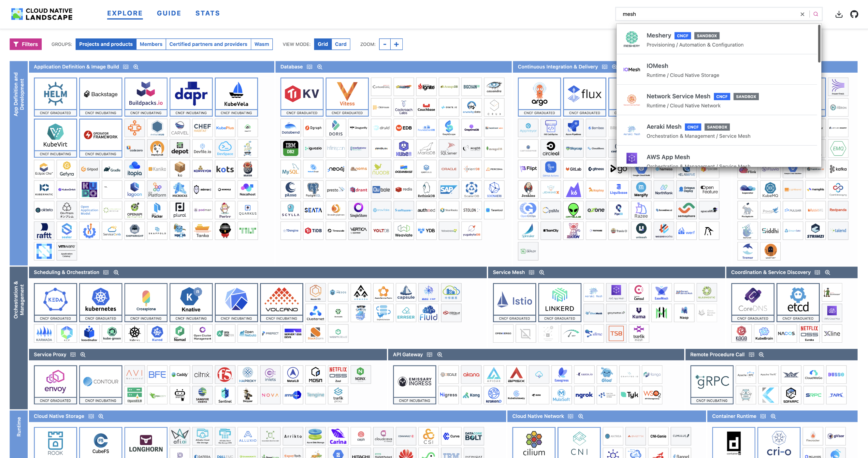Click the Helm project logo
The width and height of the screenshot is (868, 458).
point(55,94)
